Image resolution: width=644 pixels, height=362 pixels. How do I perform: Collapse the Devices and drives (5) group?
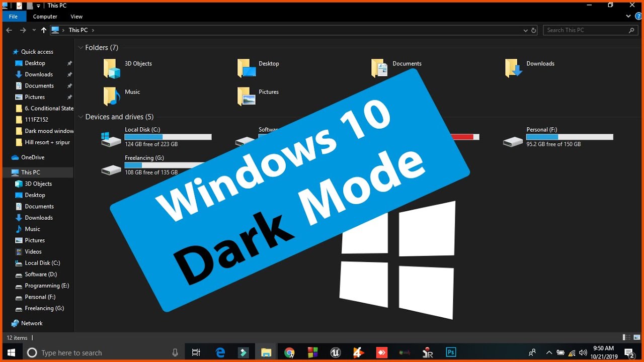tap(80, 117)
